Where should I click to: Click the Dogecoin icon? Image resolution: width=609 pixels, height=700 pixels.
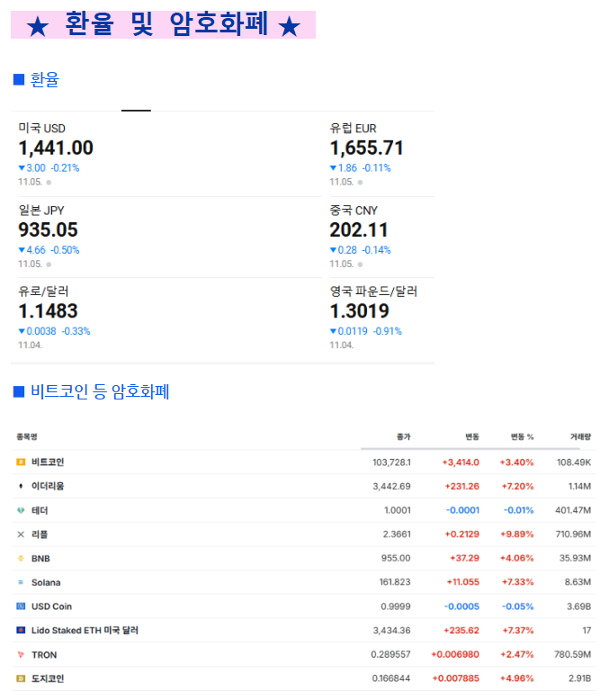pyautogui.click(x=21, y=678)
